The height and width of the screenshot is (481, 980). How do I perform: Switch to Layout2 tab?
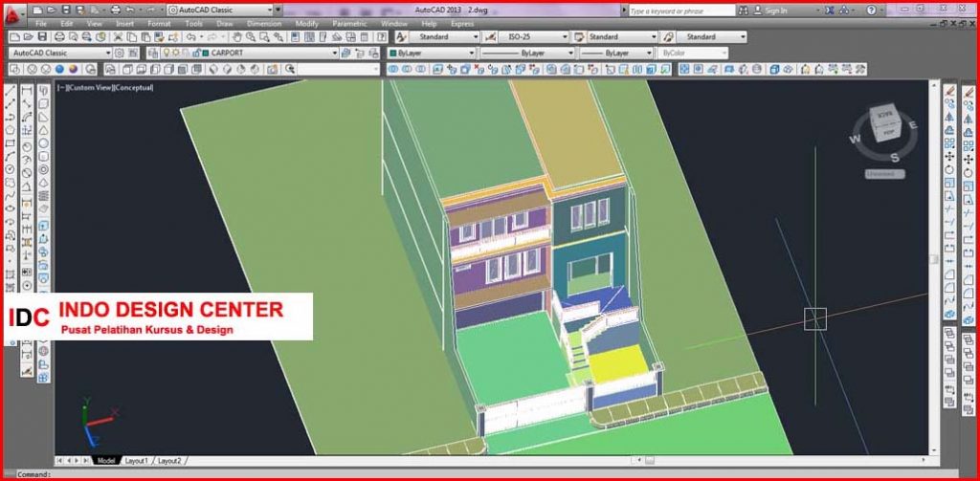click(x=168, y=460)
